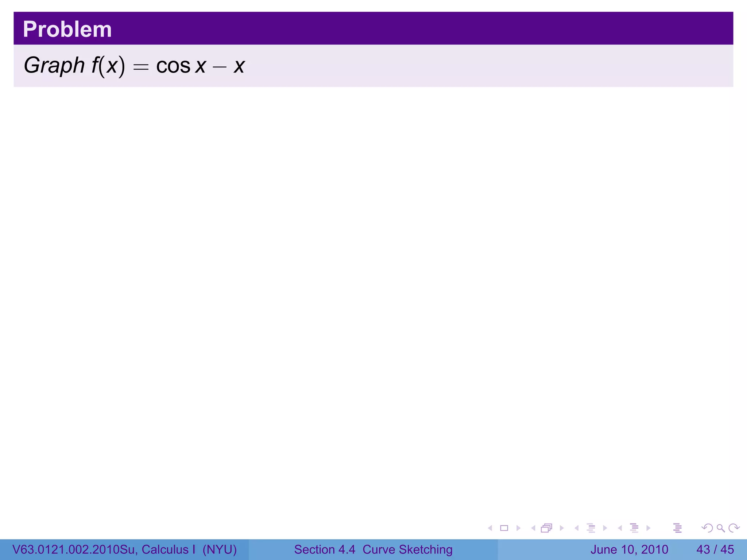Click the section navigation icon
This screenshot has height=560, width=747.
(635, 528)
